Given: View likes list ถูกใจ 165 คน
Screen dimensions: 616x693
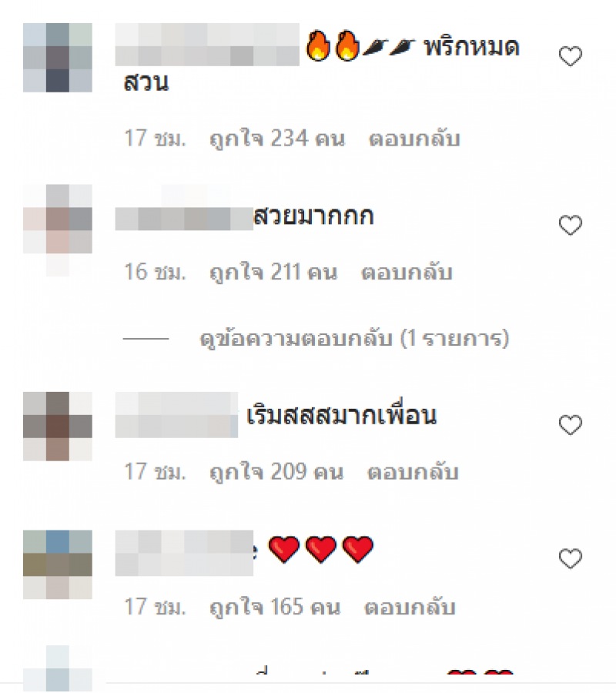Looking at the screenshot, I should coord(275,607).
